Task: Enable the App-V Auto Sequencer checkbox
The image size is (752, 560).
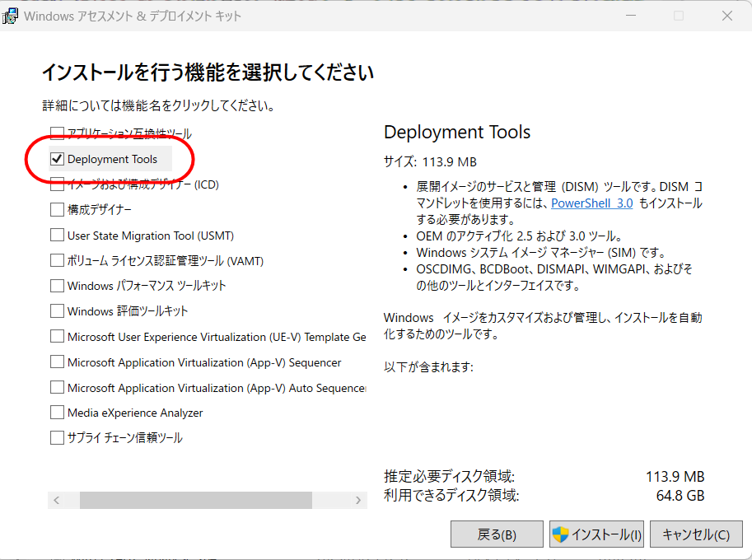Action: click(x=57, y=388)
